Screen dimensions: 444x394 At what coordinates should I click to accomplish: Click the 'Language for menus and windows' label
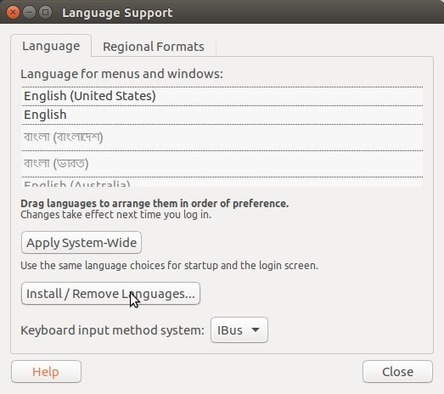122,74
